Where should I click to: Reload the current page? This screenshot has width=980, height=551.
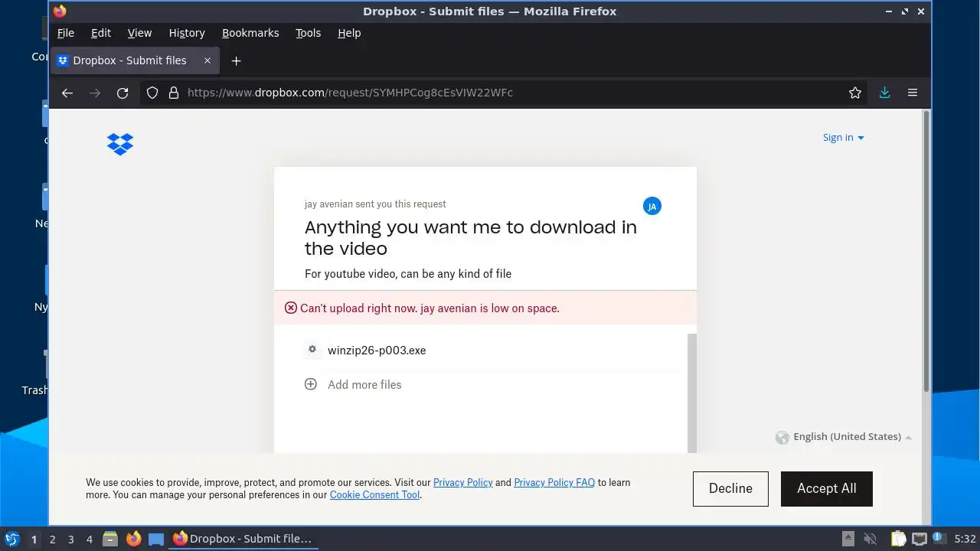pos(122,93)
